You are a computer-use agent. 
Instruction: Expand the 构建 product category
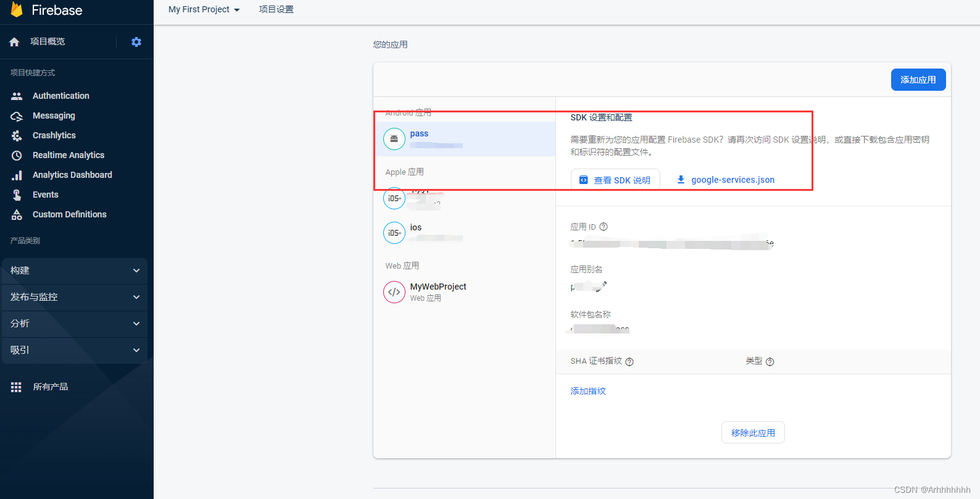point(75,270)
